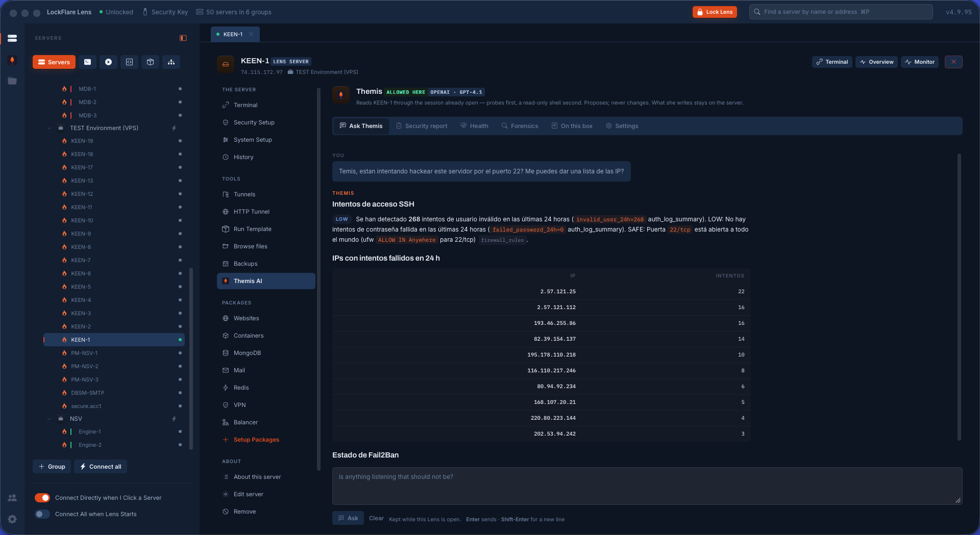Click the KEEN-1 server avatar icon
980x535 pixels.
226,64
